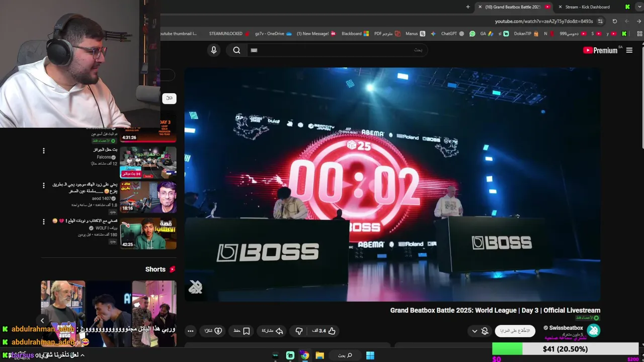Open the Falcons live stream thumbnail

(148, 162)
